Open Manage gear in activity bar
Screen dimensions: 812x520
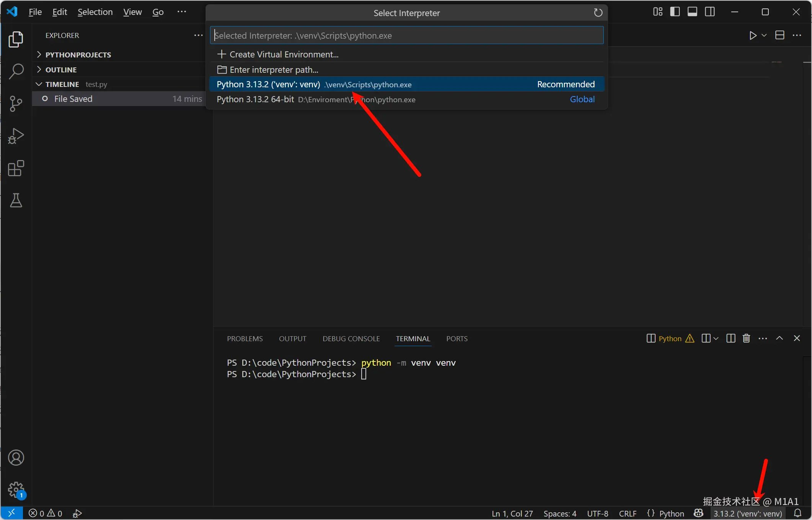pos(16,489)
